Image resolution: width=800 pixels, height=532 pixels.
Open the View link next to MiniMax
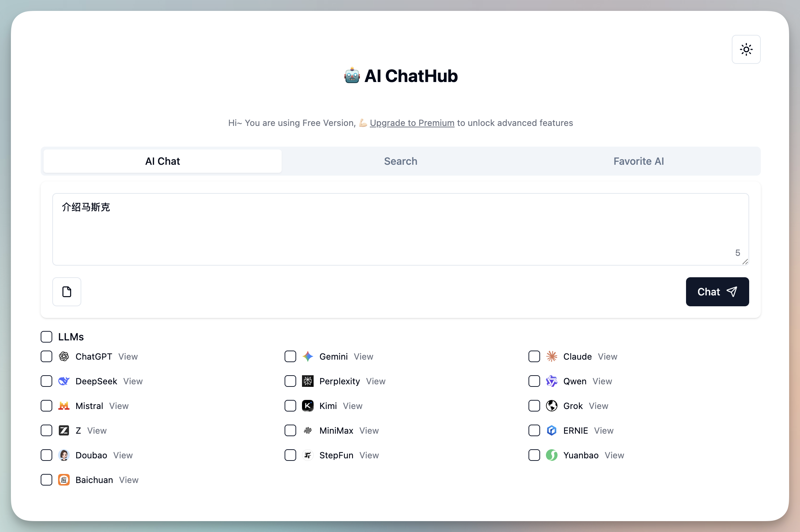pyautogui.click(x=369, y=430)
